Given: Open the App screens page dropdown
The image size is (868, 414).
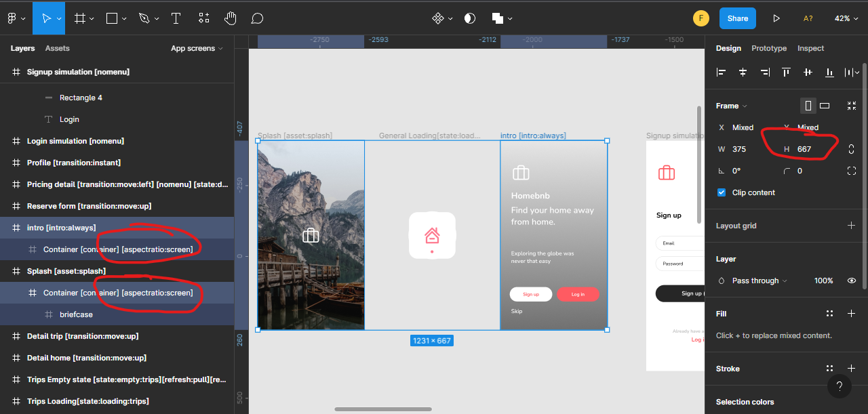Looking at the screenshot, I should [x=197, y=48].
